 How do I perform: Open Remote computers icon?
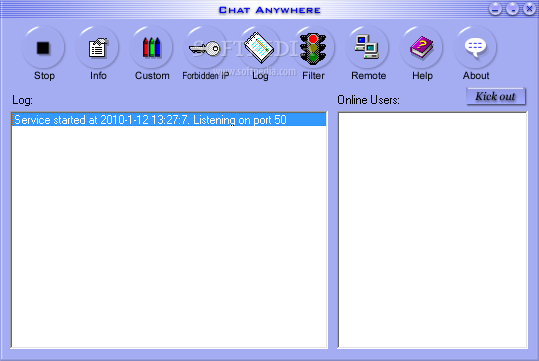367,48
